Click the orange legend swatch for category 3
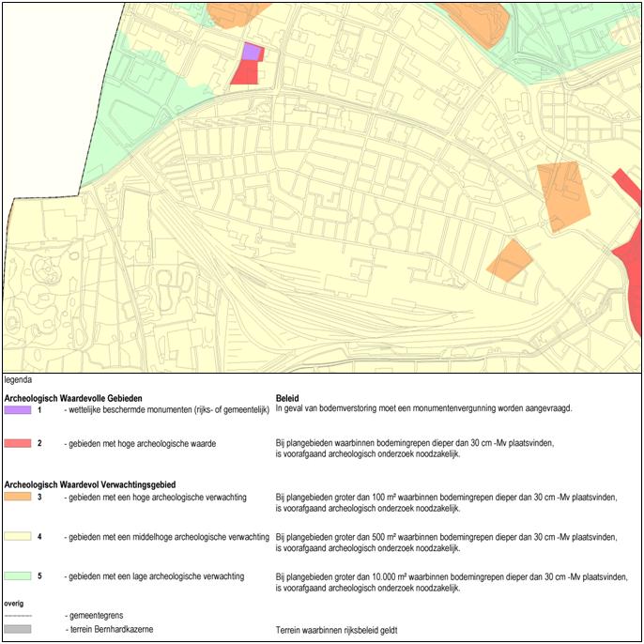The height and width of the screenshot is (644, 644). tap(18, 497)
